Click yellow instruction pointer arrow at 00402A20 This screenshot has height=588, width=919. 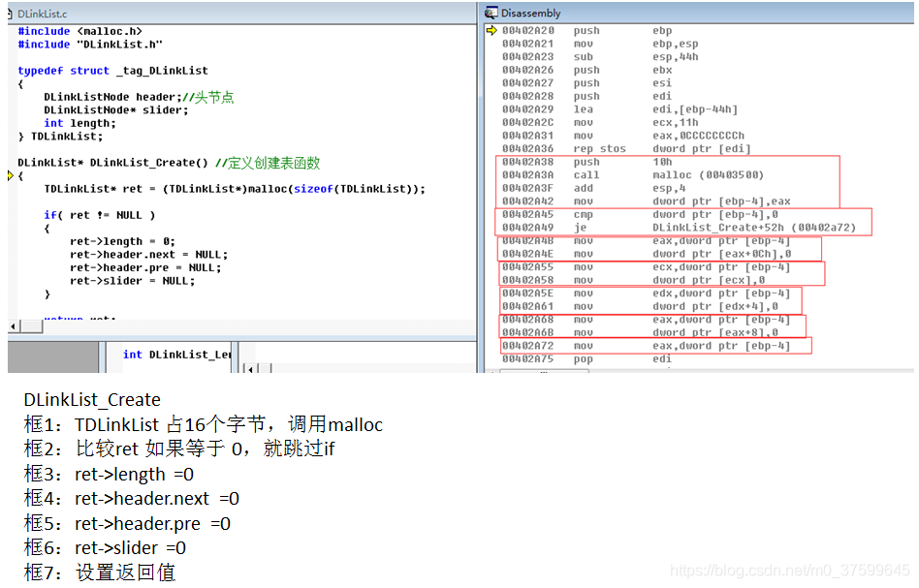491,30
